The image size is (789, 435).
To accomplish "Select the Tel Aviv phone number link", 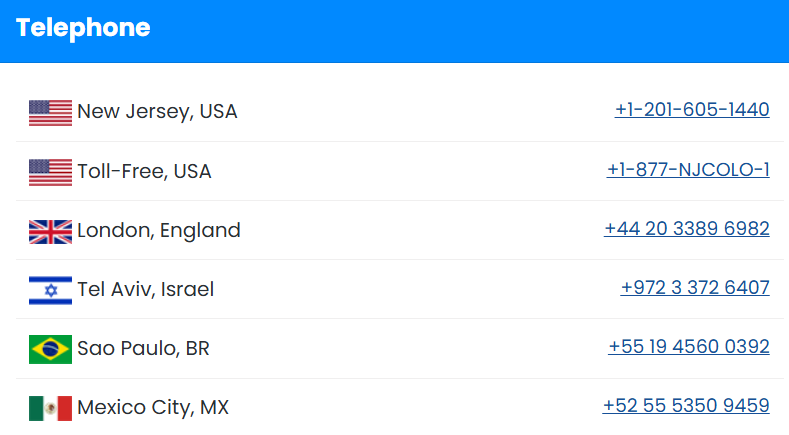I will (x=695, y=288).
